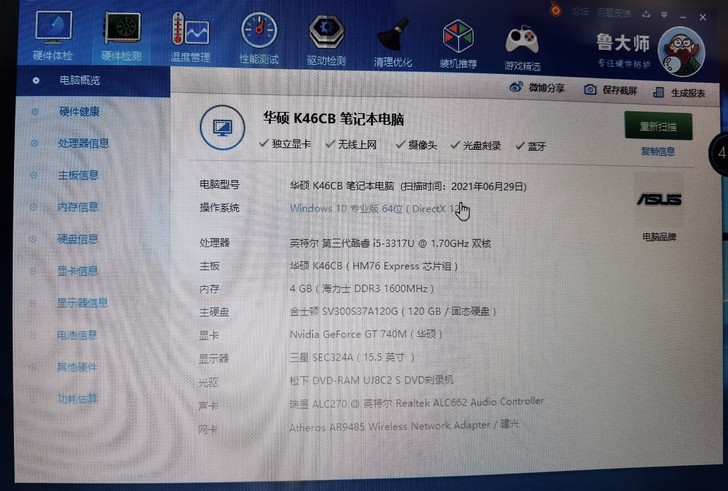Minimize the 鲁大师 window
728x491 pixels.
point(683,17)
